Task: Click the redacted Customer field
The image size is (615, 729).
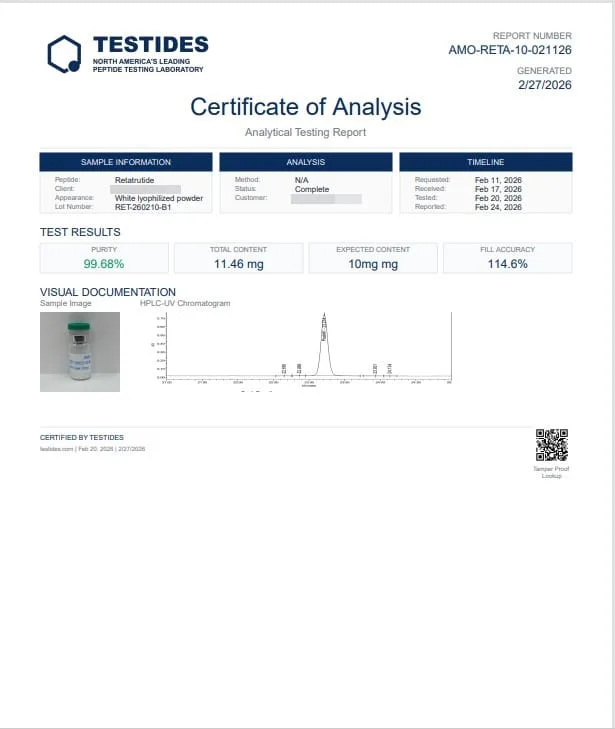Action: coord(326,199)
